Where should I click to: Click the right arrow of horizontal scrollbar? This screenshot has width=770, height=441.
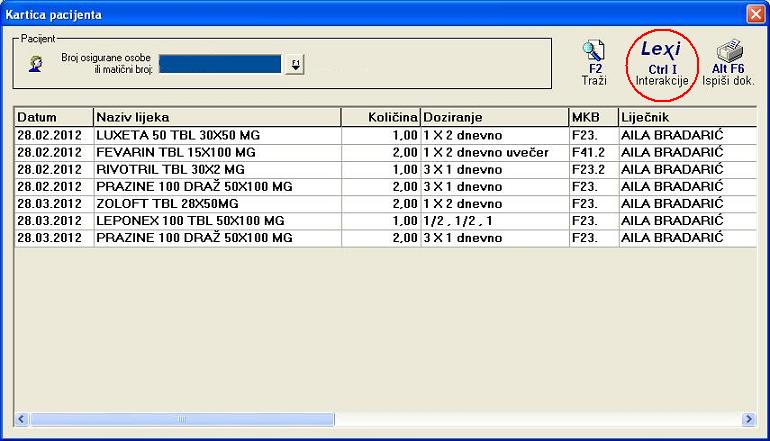pyautogui.click(x=748, y=419)
